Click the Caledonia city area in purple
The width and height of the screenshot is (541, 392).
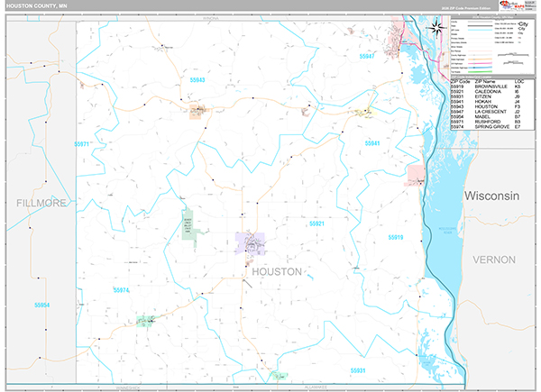(250, 242)
